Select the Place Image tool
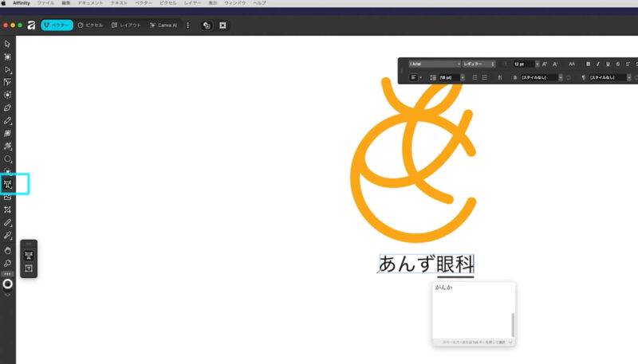Image resolution: width=638 pixels, height=364 pixels. point(7,198)
